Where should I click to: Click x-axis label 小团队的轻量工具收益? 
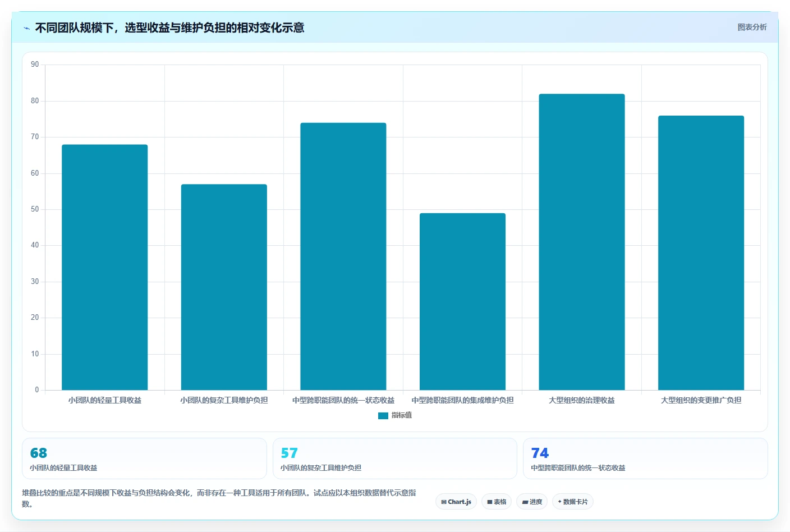[x=105, y=400]
